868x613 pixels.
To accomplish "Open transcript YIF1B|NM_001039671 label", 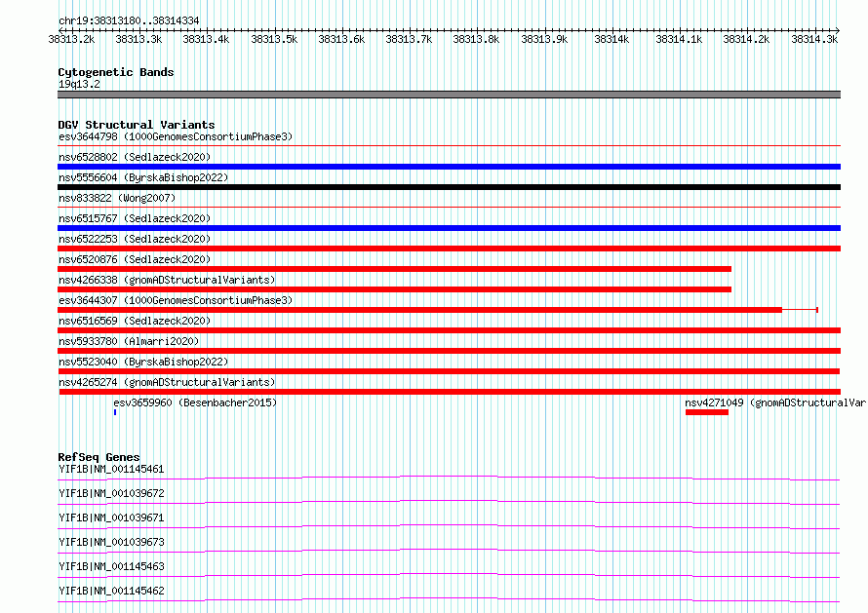I will 111,517.
